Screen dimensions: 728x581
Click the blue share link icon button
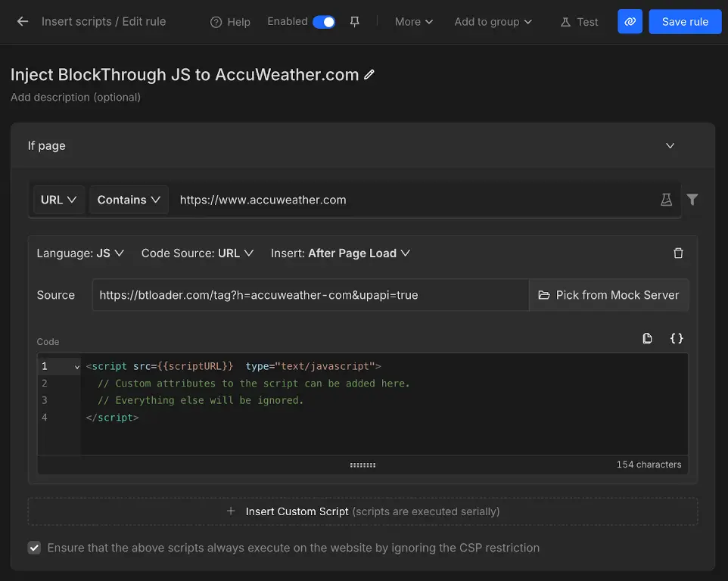(x=630, y=21)
